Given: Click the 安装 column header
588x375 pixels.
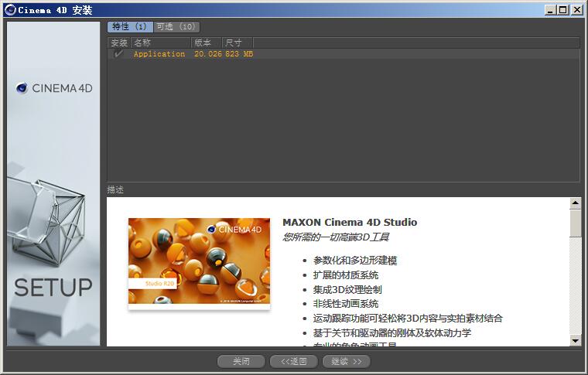Looking at the screenshot, I should [x=119, y=43].
